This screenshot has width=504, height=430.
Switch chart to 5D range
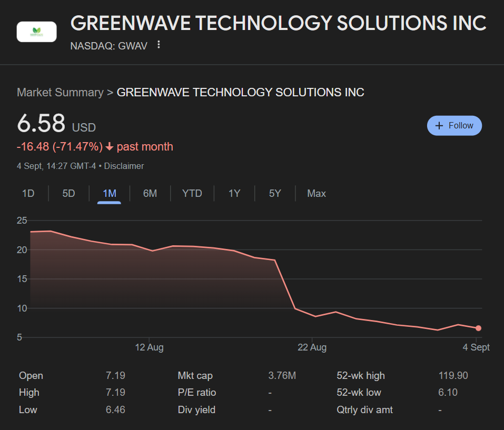click(x=68, y=193)
